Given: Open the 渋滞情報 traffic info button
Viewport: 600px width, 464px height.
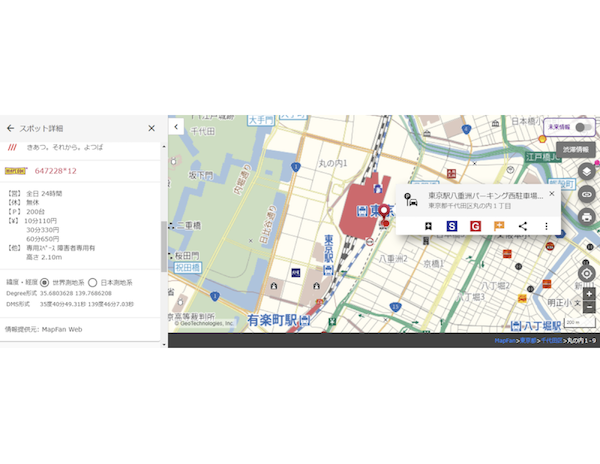Looking at the screenshot, I should 576,150.
